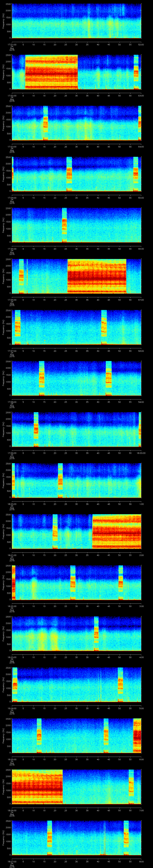Click the burst near 11s in the 17:59 spectrogram
This screenshot has width=153, height=868.
(x=36, y=429)
